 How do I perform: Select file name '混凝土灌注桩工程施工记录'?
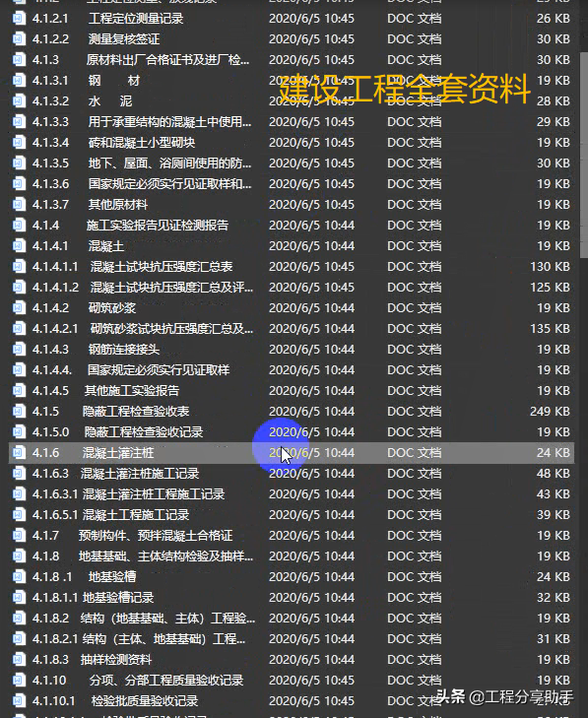(154, 494)
